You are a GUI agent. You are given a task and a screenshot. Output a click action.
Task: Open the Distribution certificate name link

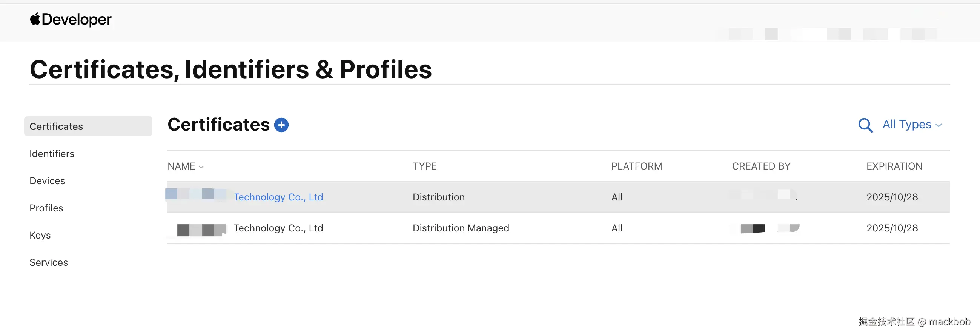pyautogui.click(x=278, y=197)
